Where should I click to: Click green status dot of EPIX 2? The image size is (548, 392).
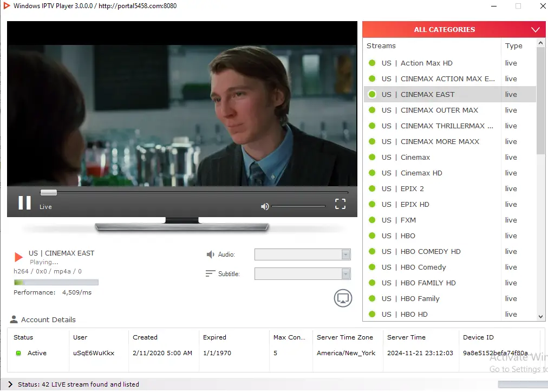coord(372,188)
